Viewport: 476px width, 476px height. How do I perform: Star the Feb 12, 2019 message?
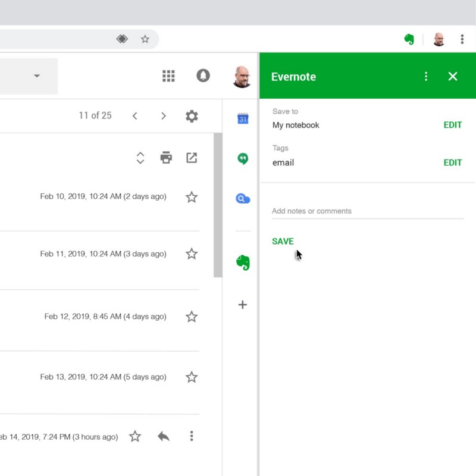pos(192,317)
